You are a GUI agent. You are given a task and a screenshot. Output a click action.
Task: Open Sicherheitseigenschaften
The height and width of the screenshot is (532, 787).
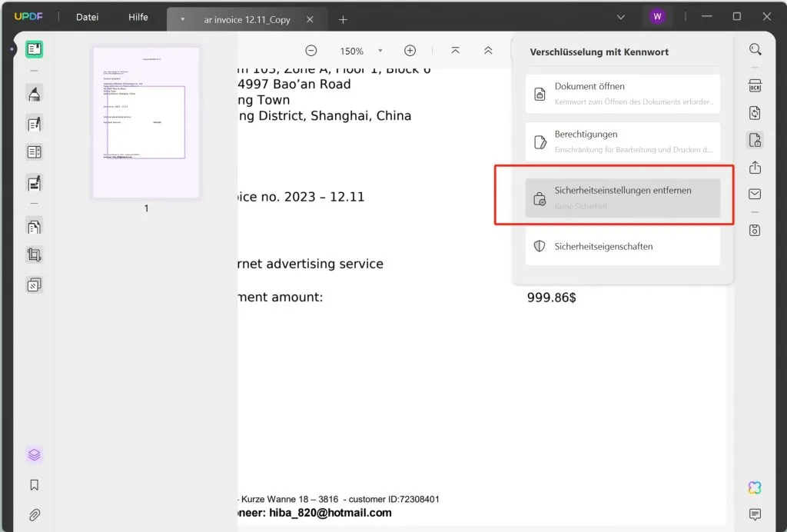coord(623,247)
